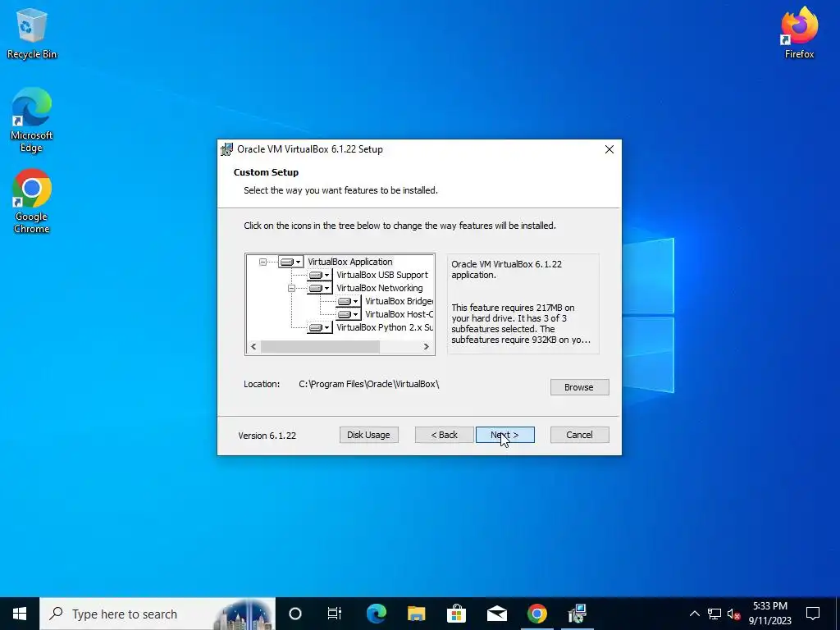Select the VirtualBox Host-Only row

[x=399, y=314]
